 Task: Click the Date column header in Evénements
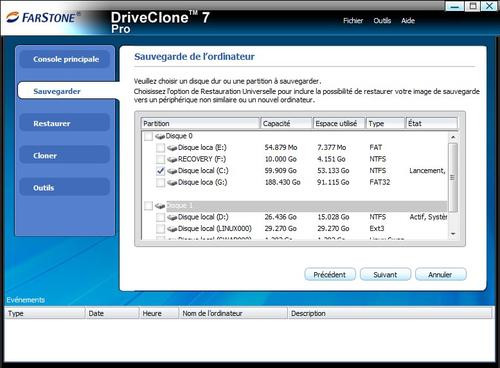tap(112, 313)
